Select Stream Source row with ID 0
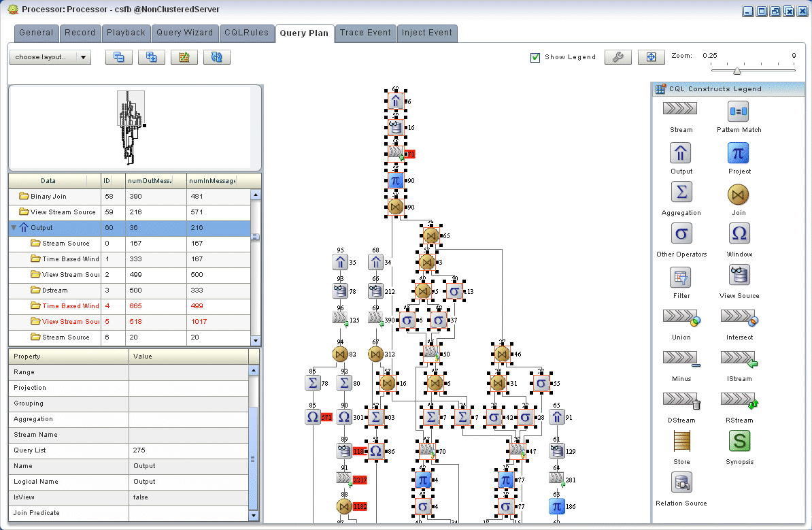 pyautogui.click(x=129, y=244)
